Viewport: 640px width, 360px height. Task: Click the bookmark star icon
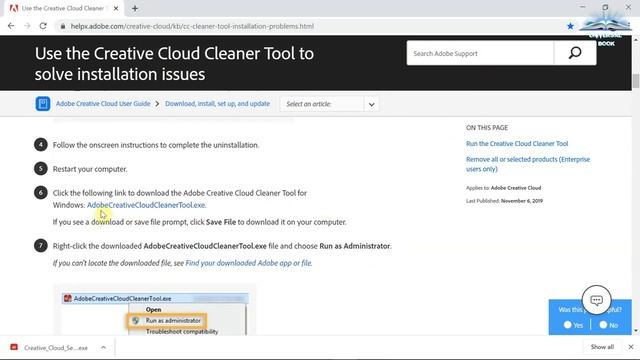pyautogui.click(x=570, y=26)
